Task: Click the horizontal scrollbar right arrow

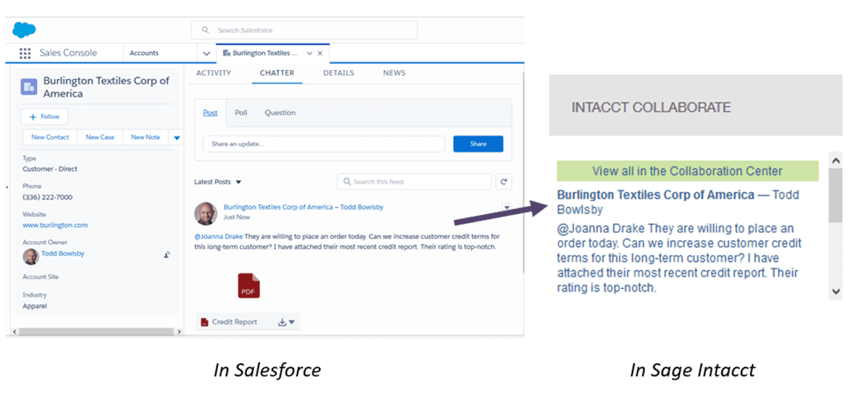Action: (178, 332)
